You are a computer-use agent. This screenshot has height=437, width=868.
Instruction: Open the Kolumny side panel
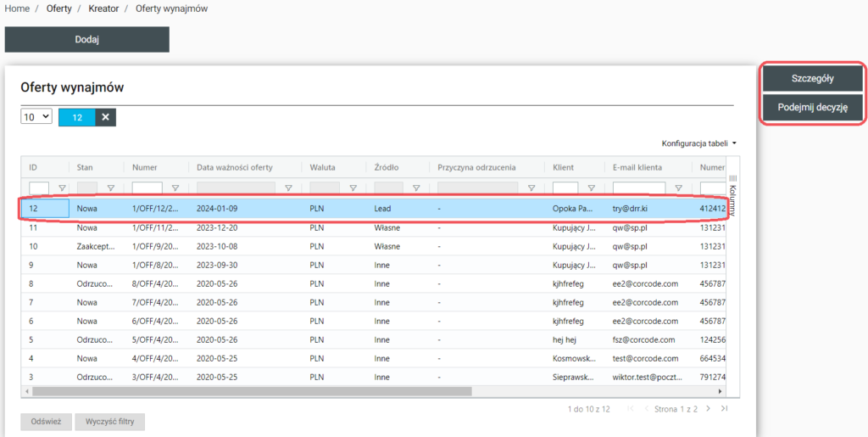pos(732,199)
